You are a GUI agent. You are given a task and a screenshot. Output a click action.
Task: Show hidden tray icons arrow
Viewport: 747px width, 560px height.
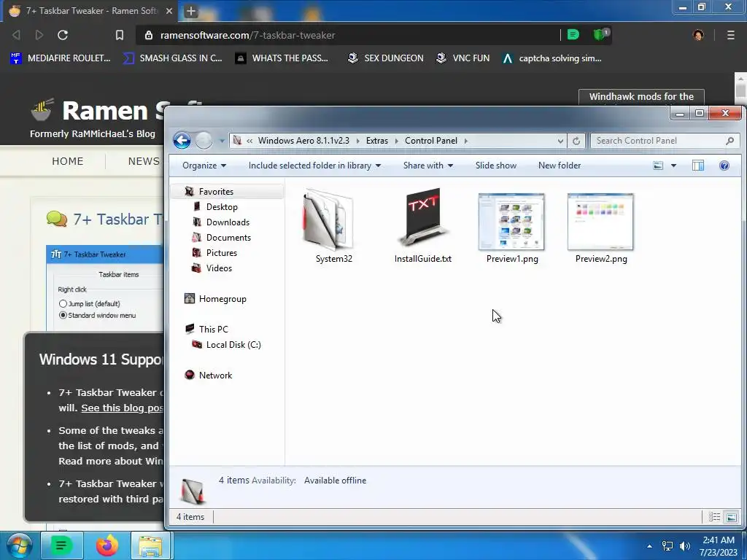click(x=649, y=546)
